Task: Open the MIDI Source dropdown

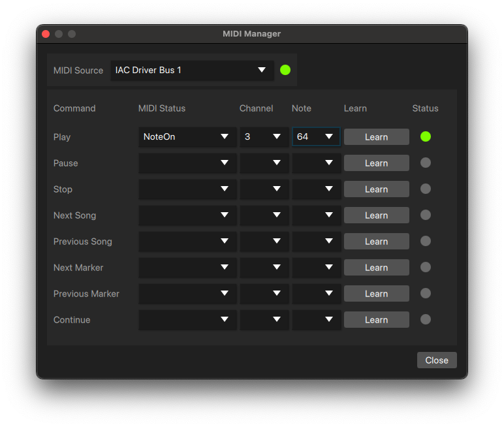Action: pyautogui.click(x=192, y=71)
